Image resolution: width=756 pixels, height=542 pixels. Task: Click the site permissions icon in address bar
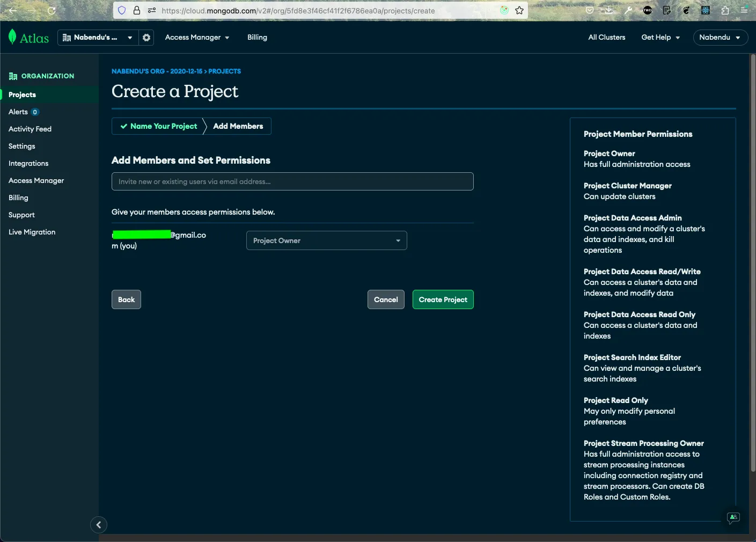151,10
